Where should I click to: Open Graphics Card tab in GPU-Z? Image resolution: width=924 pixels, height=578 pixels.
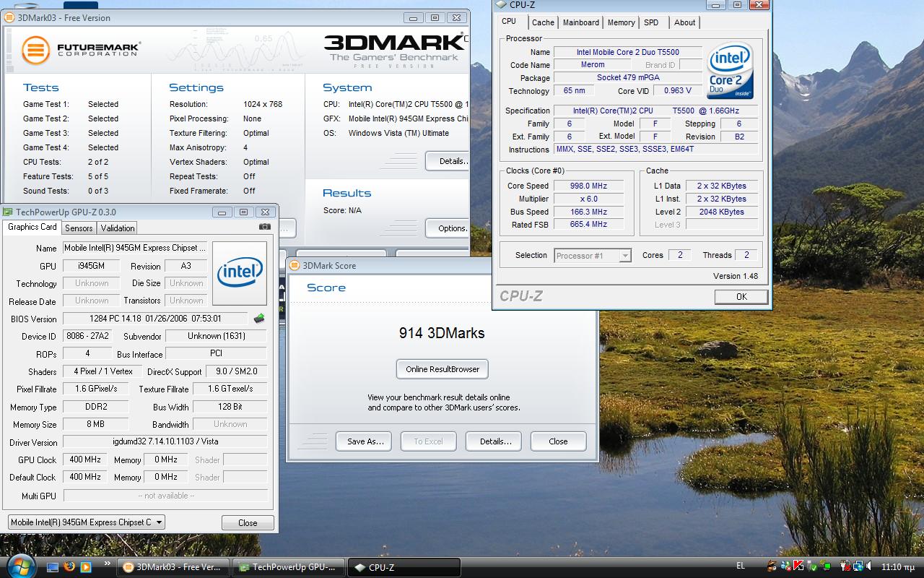[32, 227]
